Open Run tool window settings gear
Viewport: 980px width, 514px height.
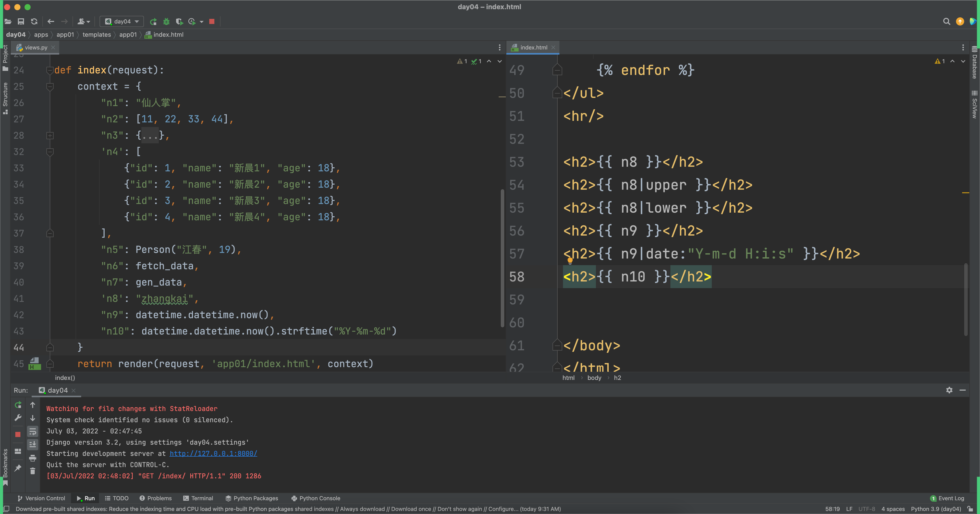tap(949, 390)
